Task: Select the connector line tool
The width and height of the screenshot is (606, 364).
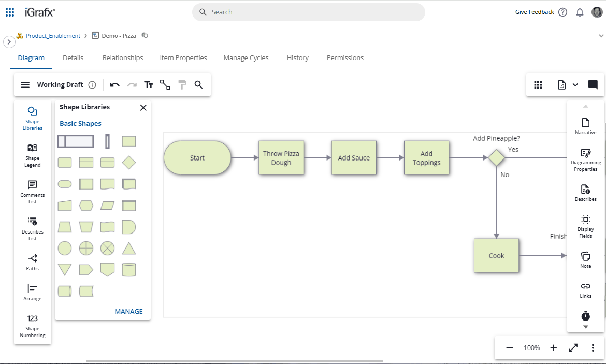Action: click(165, 85)
